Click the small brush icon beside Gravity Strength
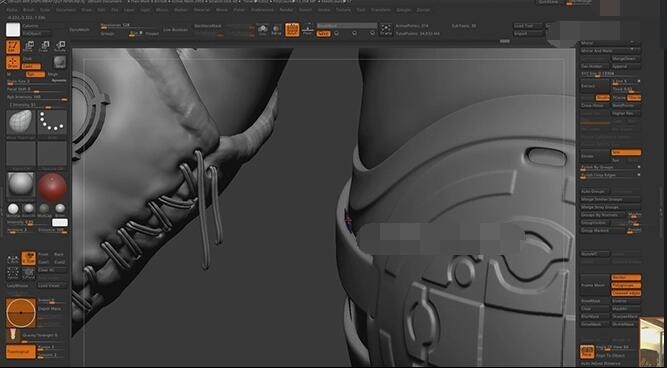 pyautogui.click(x=13, y=335)
